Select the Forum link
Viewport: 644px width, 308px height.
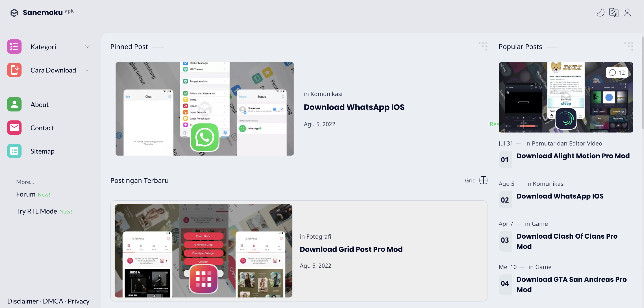coord(26,194)
